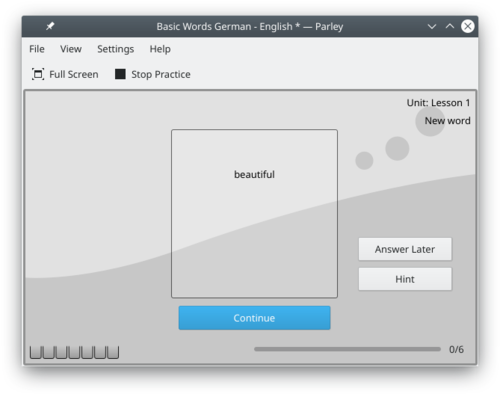Click the 'Unit: Lesson 1' label
Viewport: 500px width, 394px height.
[438, 103]
